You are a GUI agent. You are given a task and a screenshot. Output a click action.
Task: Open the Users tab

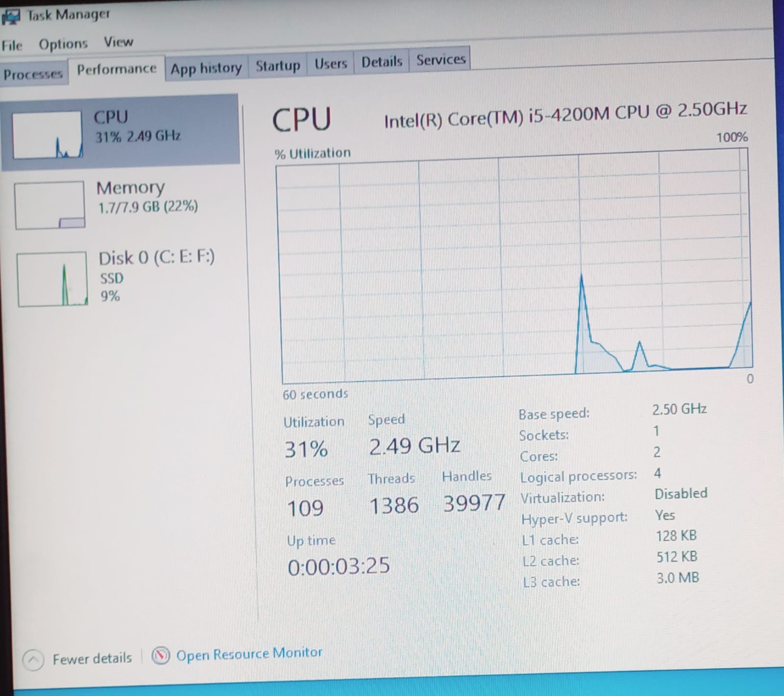(x=331, y=64)
